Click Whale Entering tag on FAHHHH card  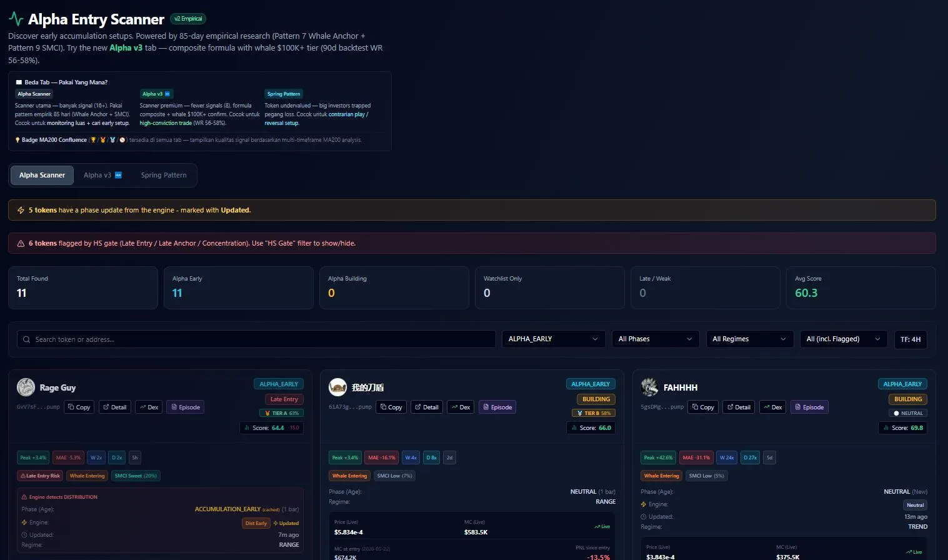(x=661, y=476)
